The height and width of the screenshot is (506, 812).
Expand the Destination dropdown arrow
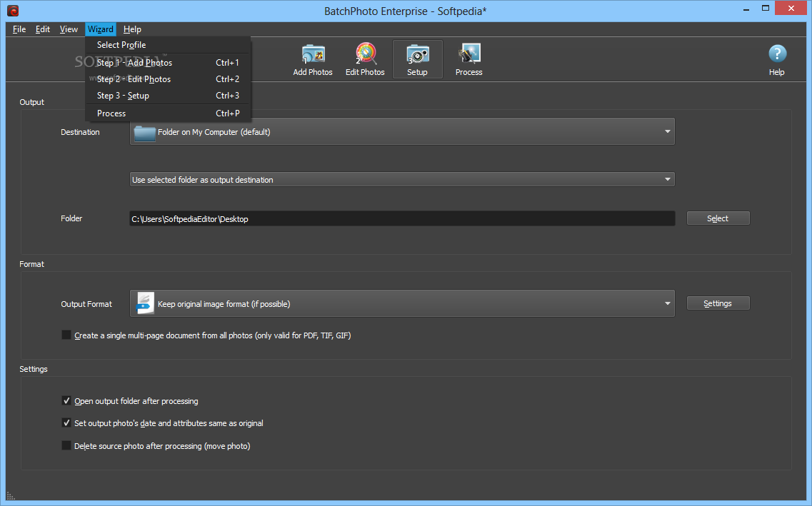point(667,132)
